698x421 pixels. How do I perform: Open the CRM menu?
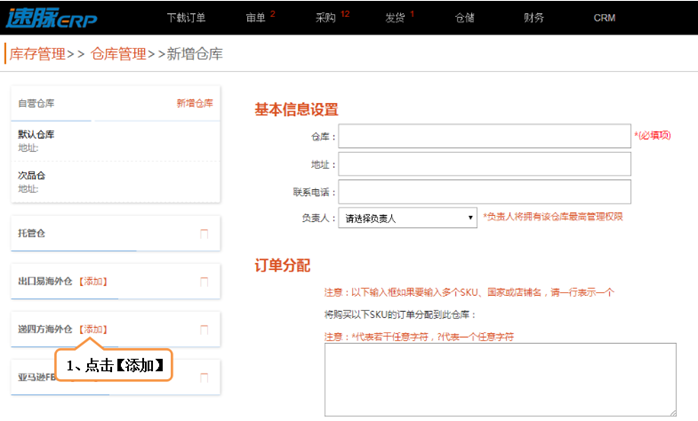click(604, 18)
